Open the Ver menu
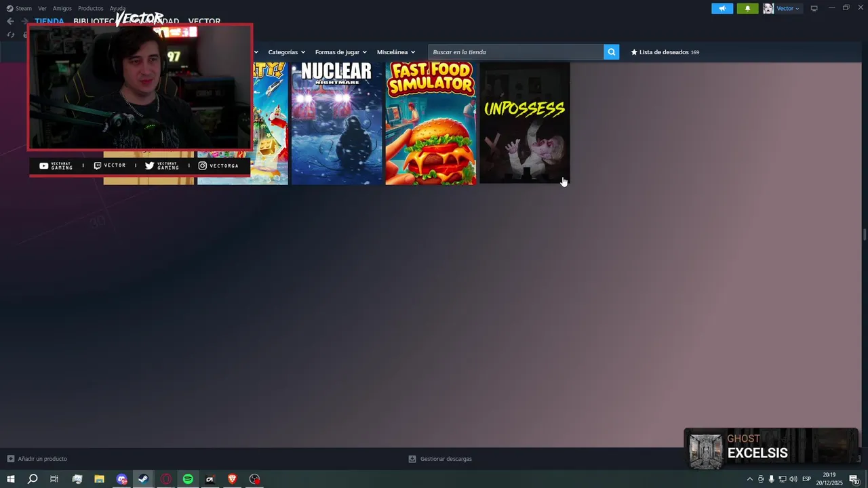This screenshot has height=488, width=868. tap(42, 8)
